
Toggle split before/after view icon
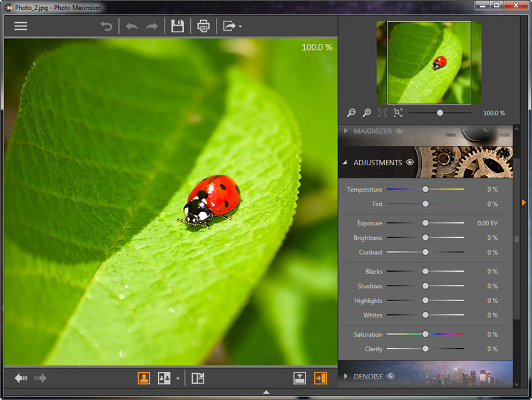click(x=198, y=378)
